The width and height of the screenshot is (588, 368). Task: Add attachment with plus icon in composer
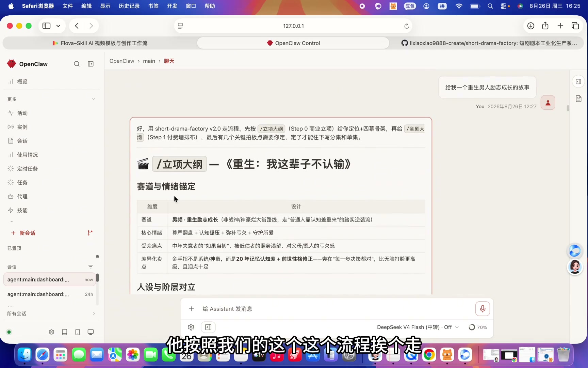[192, 309]
